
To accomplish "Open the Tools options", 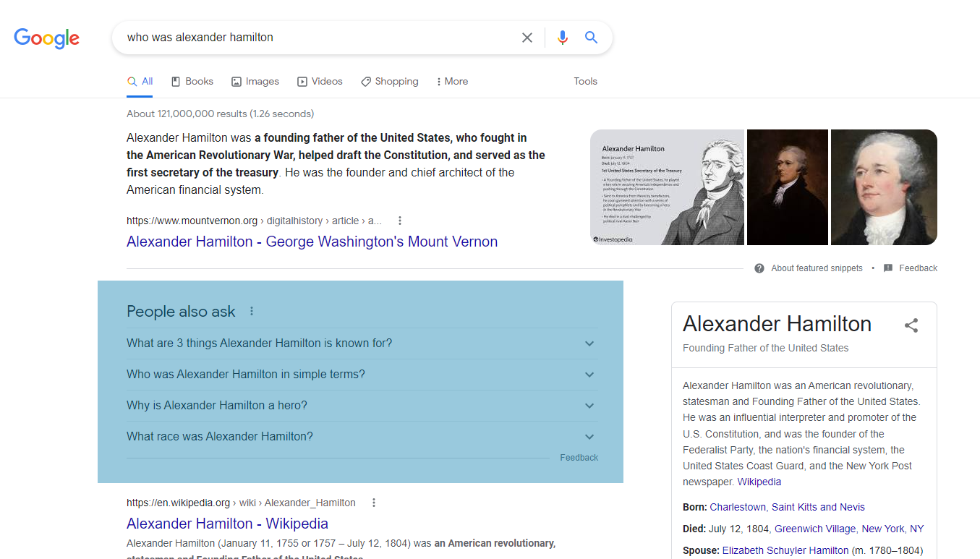I will (585, 82).
